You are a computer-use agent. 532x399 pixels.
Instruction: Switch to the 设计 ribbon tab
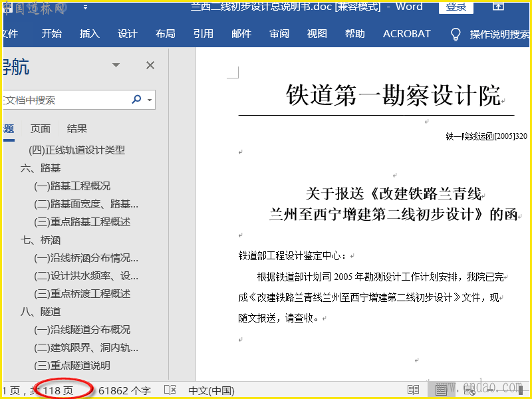point(128,34)
